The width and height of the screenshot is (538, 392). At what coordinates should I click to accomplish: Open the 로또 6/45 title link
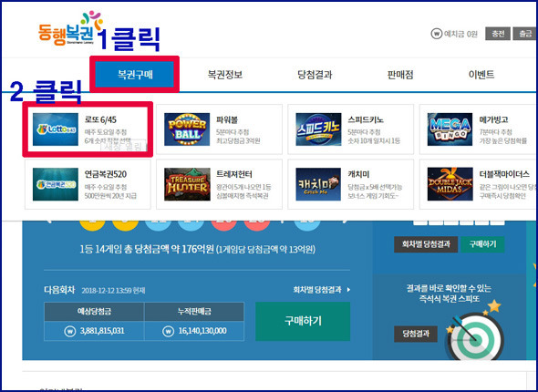click(100, 119)
